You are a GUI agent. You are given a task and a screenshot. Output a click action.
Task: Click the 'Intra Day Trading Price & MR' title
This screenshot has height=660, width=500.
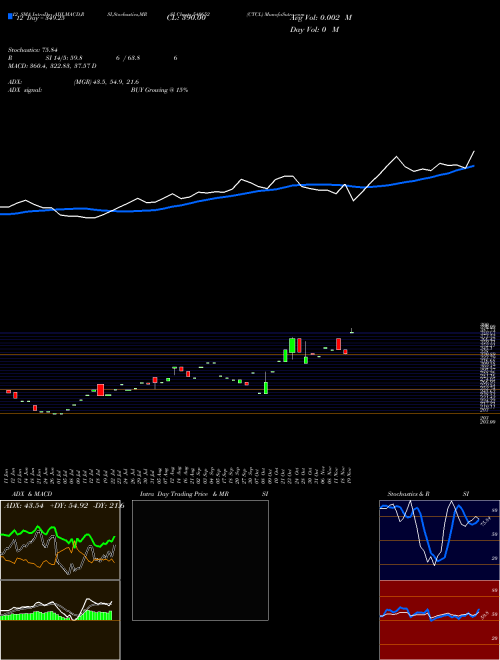184,494
